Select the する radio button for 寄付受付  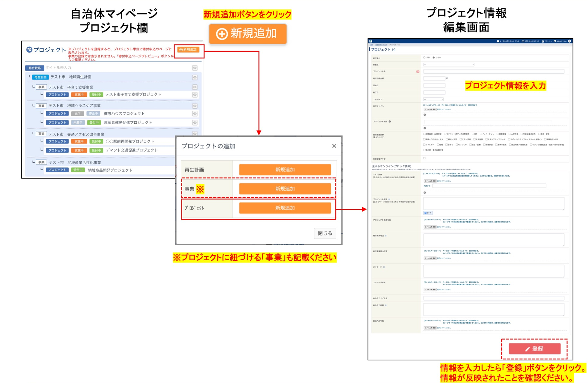click(x=424, y=57)
